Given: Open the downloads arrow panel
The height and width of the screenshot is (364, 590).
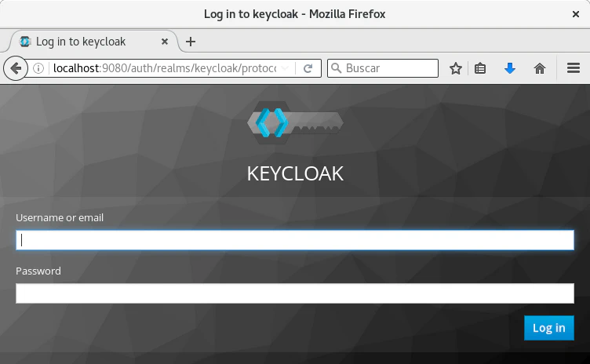Looking at the screenshot, I should click(510, 69).
